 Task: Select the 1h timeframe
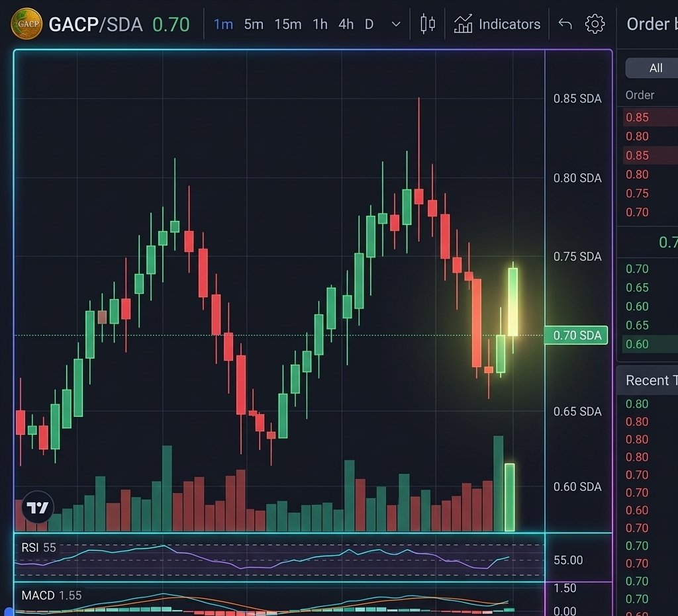[319, 24]
